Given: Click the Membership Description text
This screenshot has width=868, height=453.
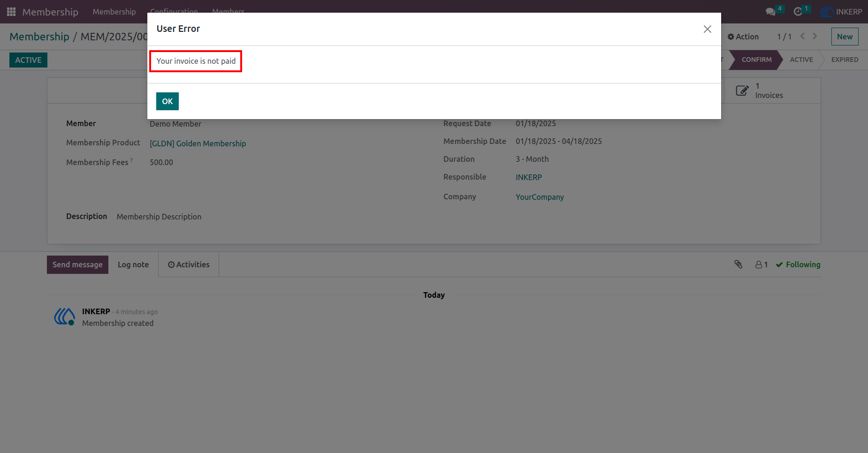Looking at the screenshot, I should click(159, 217).
